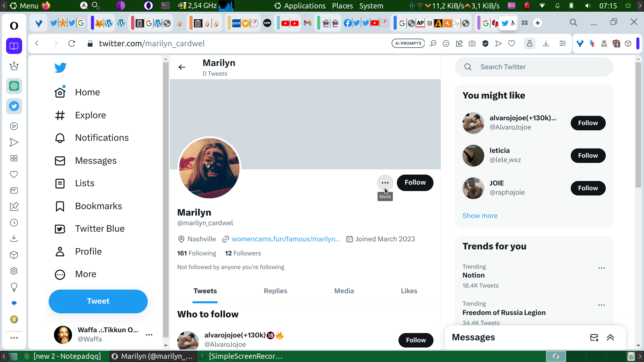This screenshot has height=362, width=644.
Task: Open account menu next to Waffa
Action: click(149, 335)
